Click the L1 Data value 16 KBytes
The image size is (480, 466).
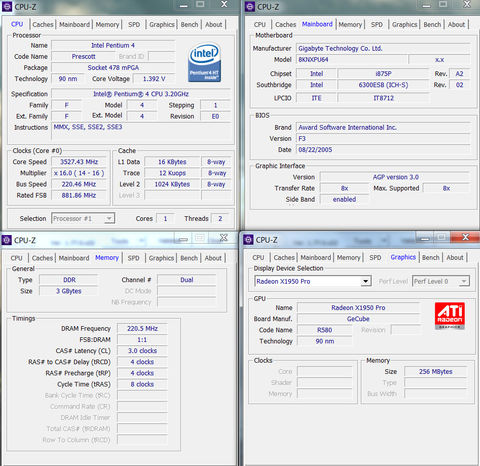(172, 162)
